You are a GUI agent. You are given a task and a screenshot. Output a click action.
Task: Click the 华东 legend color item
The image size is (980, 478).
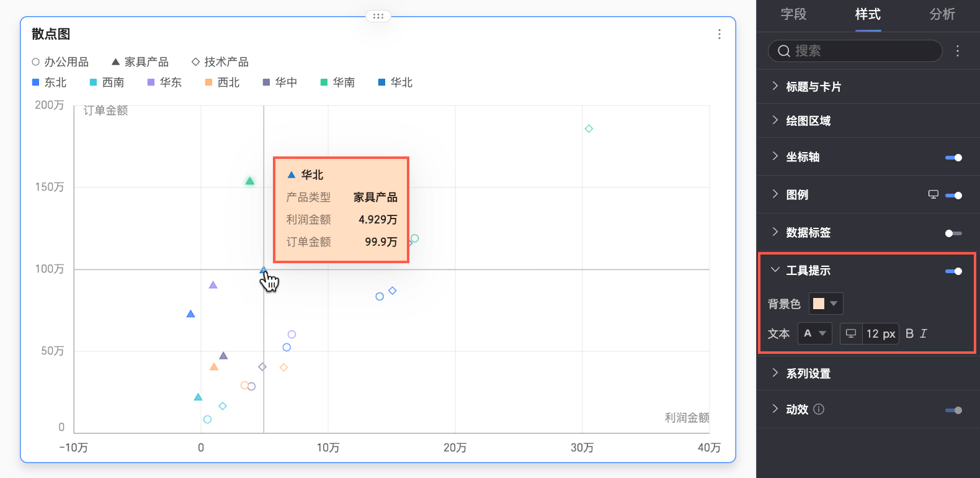click(164, 83)
